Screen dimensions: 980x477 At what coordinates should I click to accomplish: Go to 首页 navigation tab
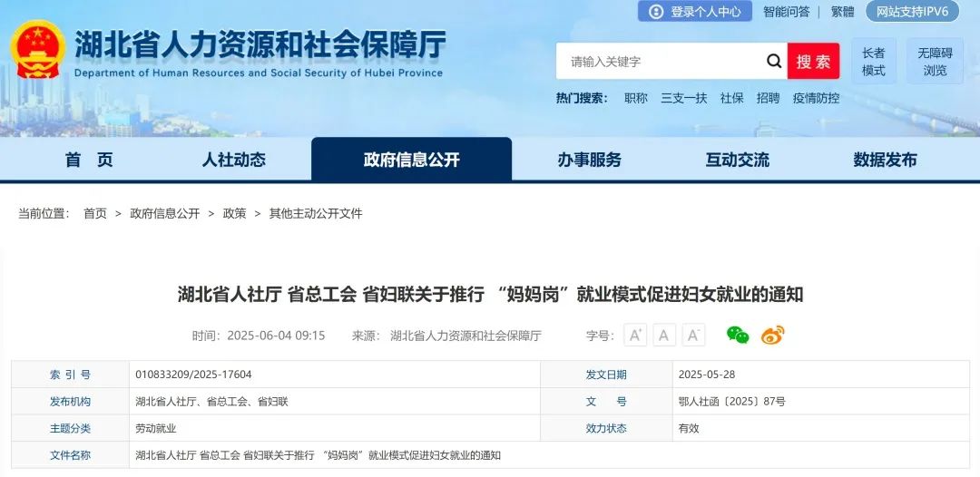tap(89, 160)
